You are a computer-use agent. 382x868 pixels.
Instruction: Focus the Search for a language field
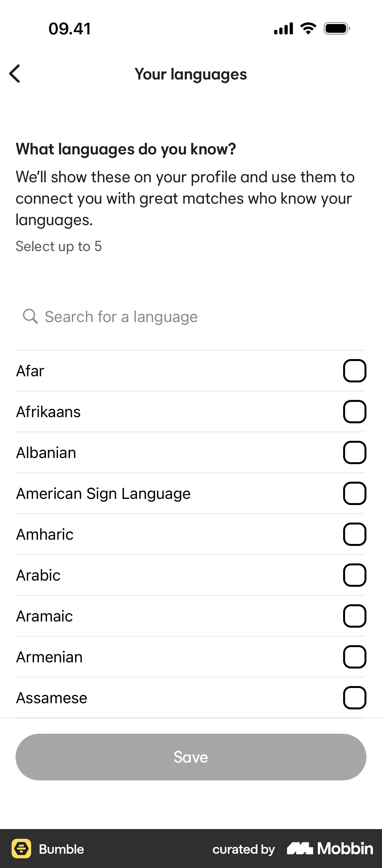point(190,317)
